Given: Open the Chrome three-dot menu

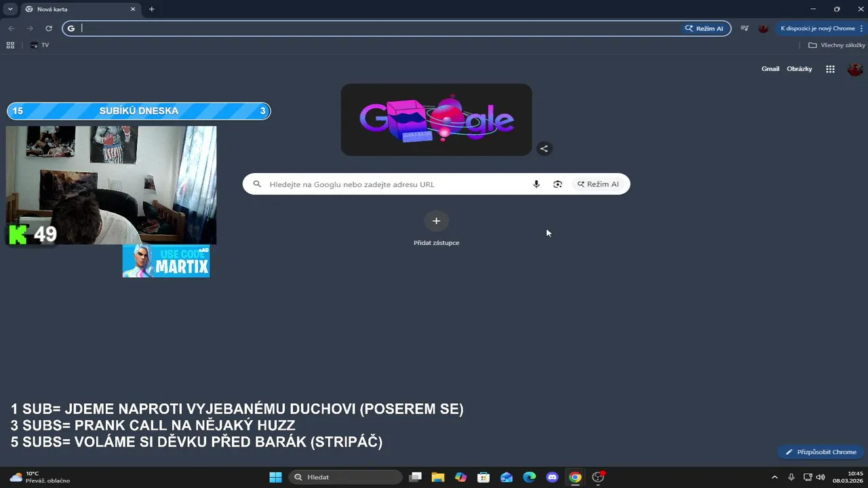Looking at the screenshot, I should pyautogui.click(x=861, y=28).
